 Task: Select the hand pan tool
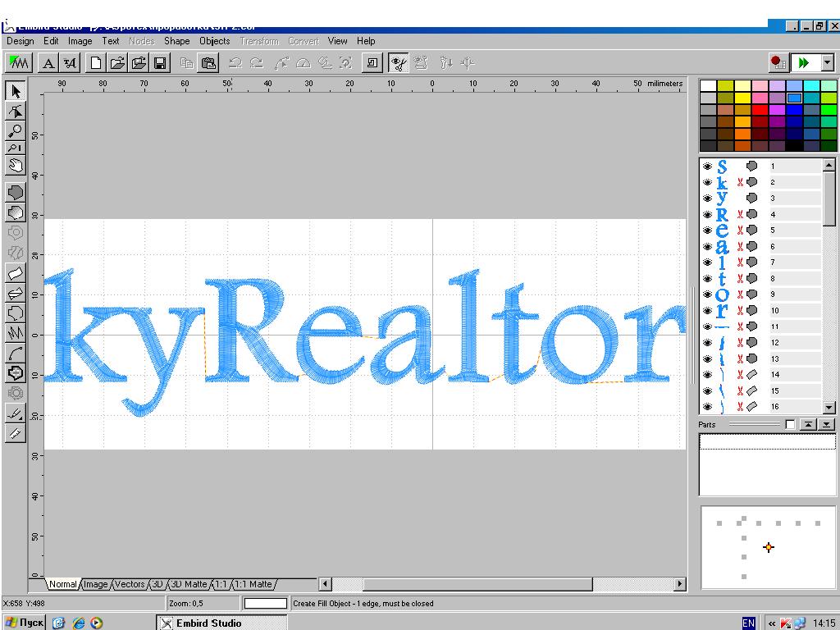pyautogui.click(x=16, y=166)
